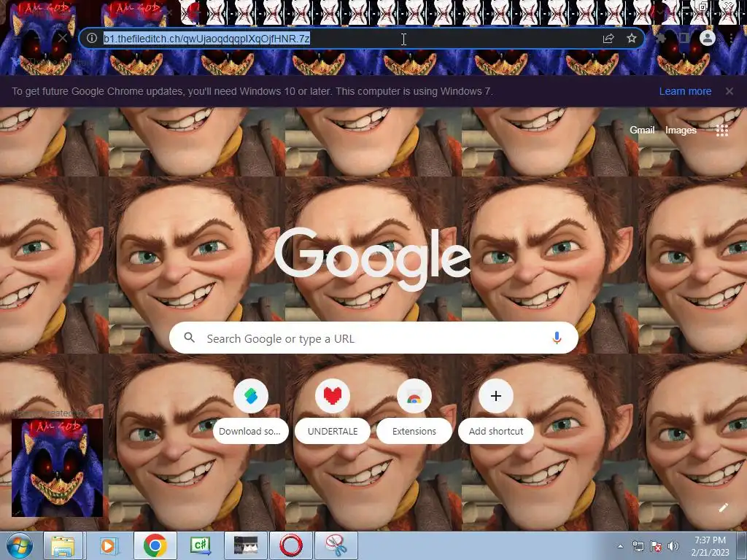The image size is (747, 560).
Task: Open C# application on taskbar
Action: pos(200,545)
